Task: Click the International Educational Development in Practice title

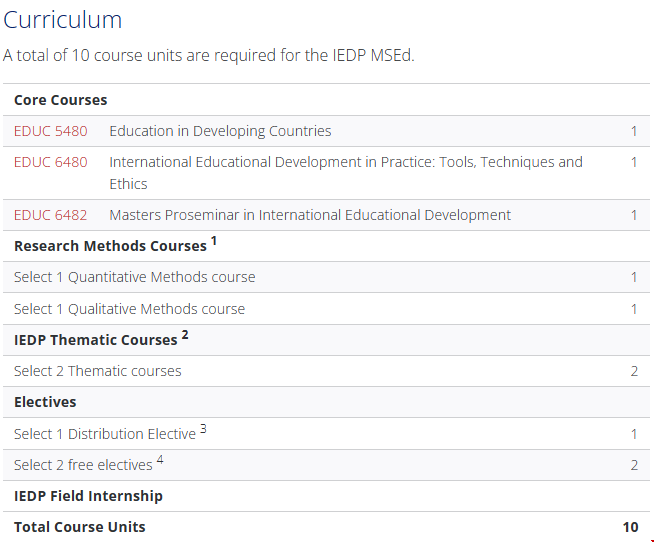Action: click(x=345, y=162)
